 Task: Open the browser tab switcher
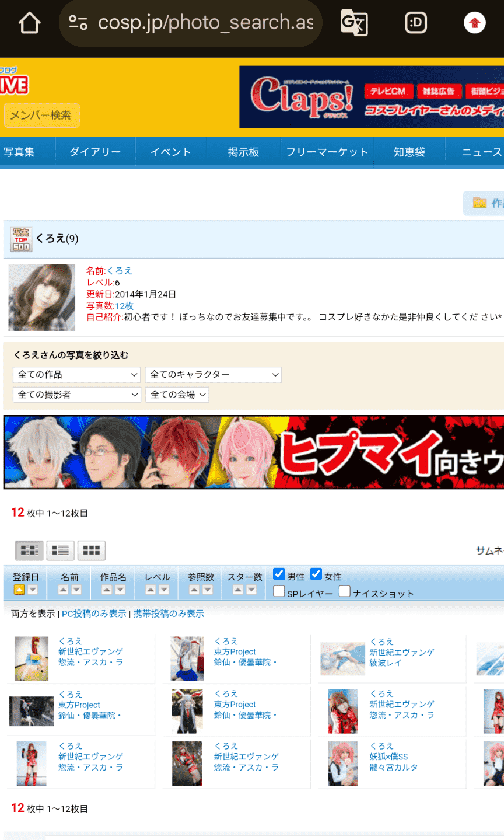tap(415, 23)
